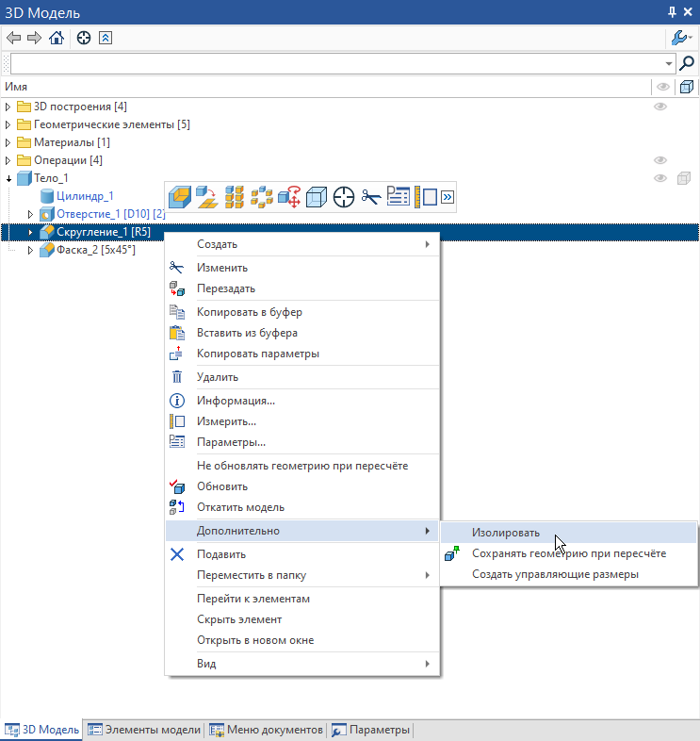Viewport: 700px width, 741px height.
Task: Click the home icon in the navigation toolbar
Action: pos(57,39)
